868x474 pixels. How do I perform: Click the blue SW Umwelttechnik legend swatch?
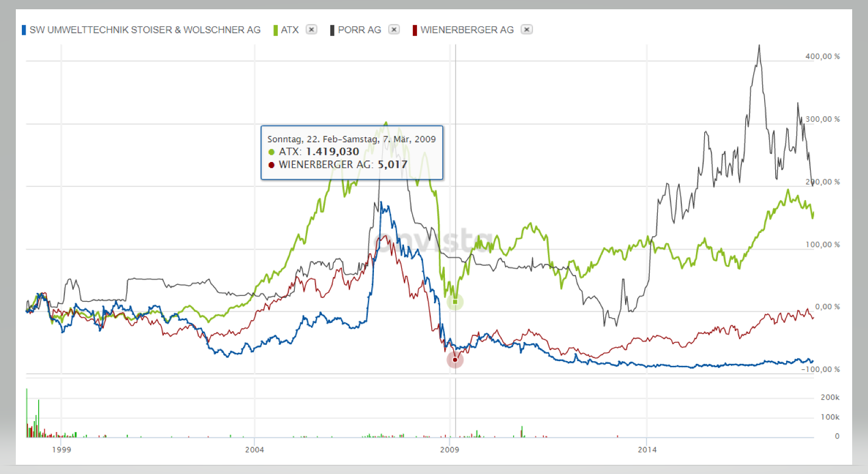click(x=24, y=30)
